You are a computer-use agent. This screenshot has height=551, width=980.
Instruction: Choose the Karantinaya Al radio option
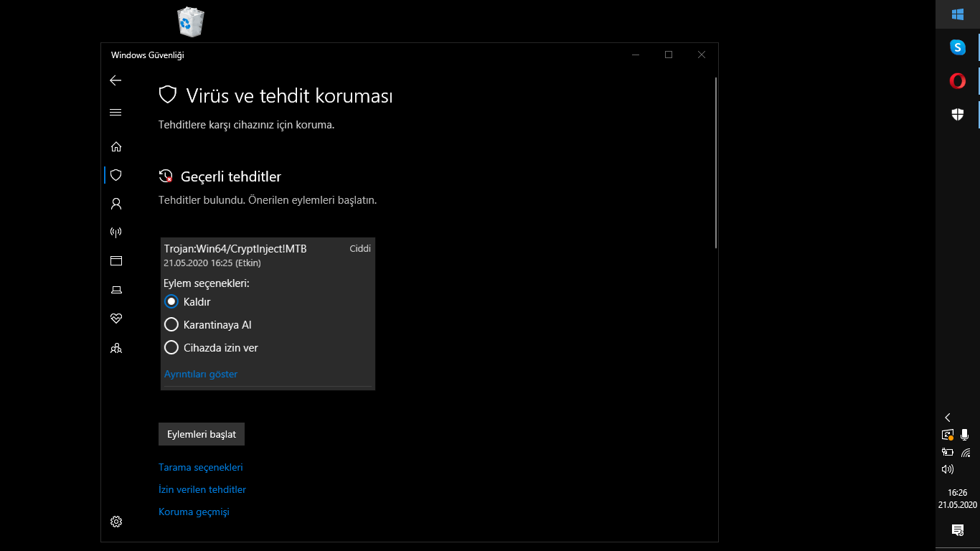[171, 324]
